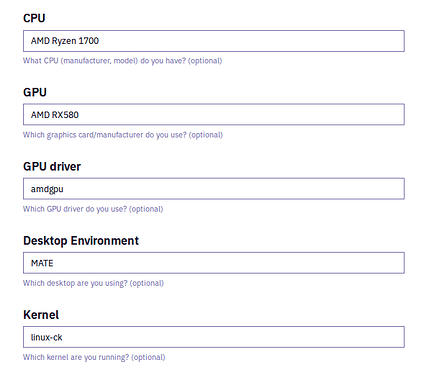Click the 'Desktop Environment' label
The width and height of the screenshot is (428, 375).
[x=81, y=241]
